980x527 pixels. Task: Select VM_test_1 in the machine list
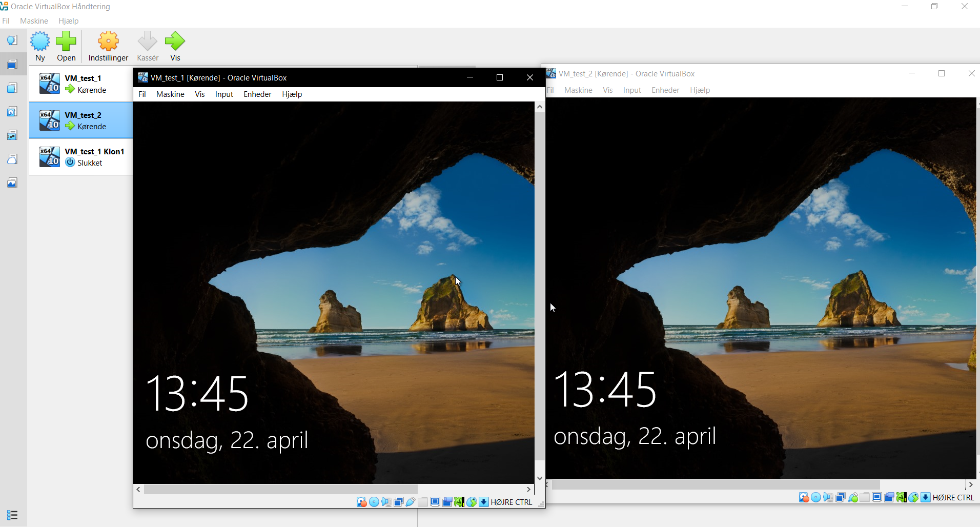pyautogui.click(x=81, y=84)
